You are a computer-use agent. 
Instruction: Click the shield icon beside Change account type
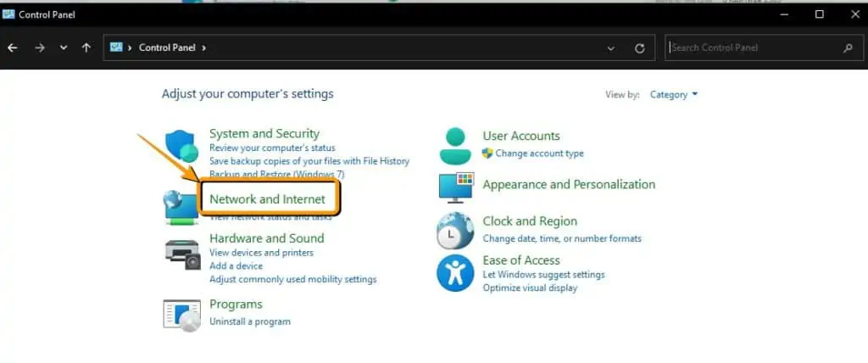tap(487, 153)
